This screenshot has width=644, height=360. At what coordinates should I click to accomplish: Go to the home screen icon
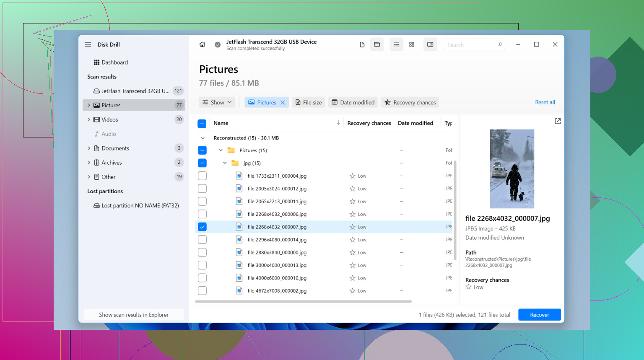pos(202,44)
